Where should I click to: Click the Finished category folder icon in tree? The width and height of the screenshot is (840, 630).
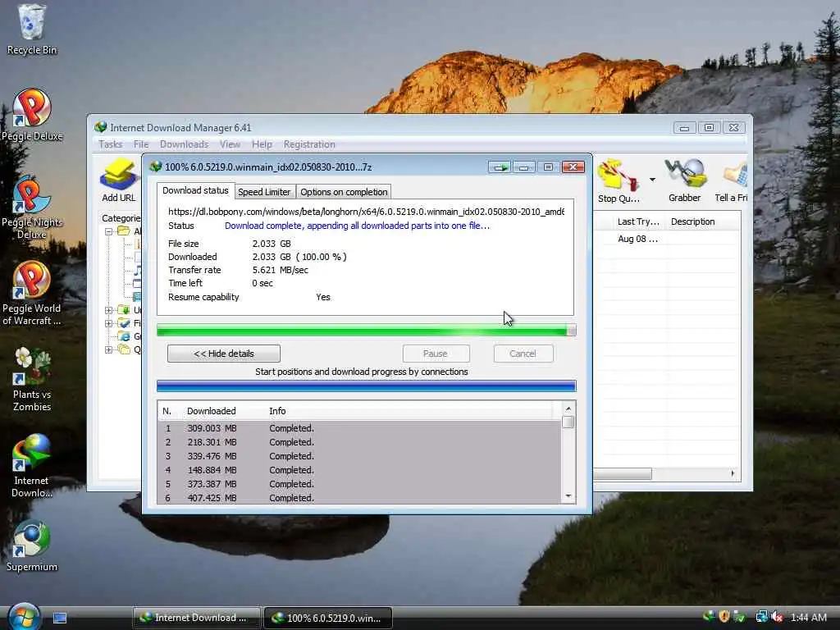124,323
